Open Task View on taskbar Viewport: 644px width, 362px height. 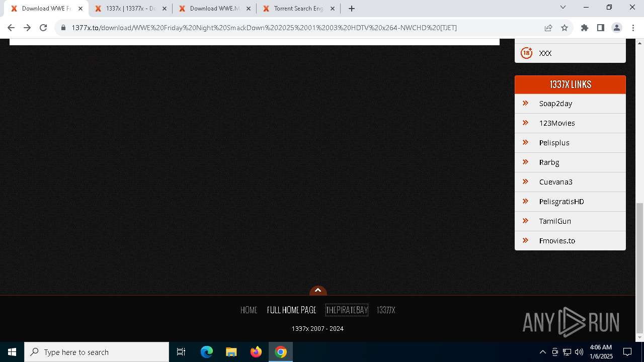[181, 352]
